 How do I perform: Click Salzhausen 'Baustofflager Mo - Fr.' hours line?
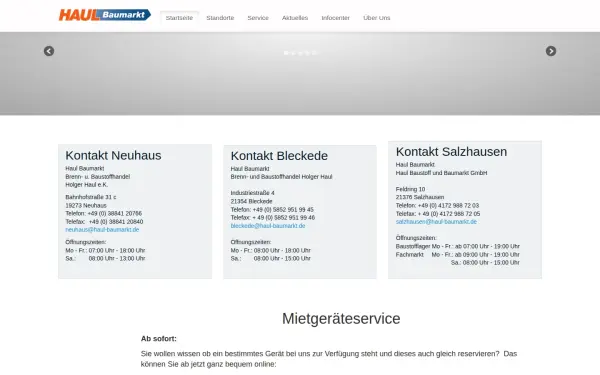click(x=458, y=246)
